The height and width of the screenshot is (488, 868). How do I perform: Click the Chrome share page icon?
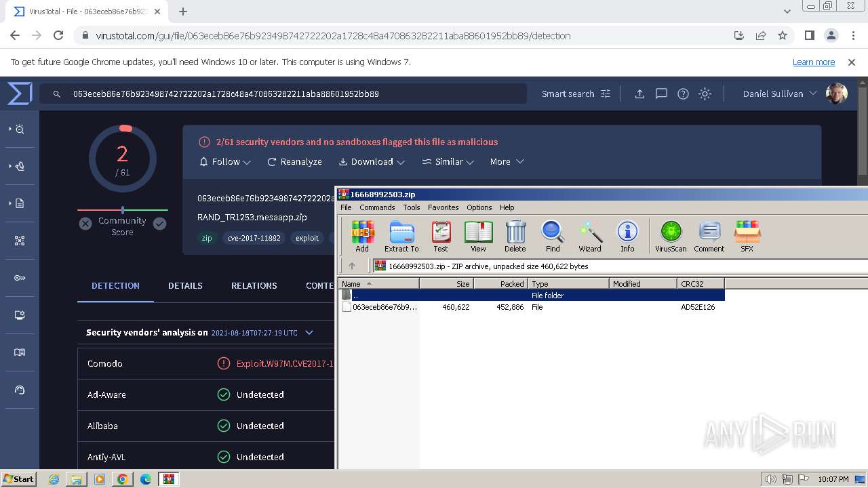[x=761, y=36]
